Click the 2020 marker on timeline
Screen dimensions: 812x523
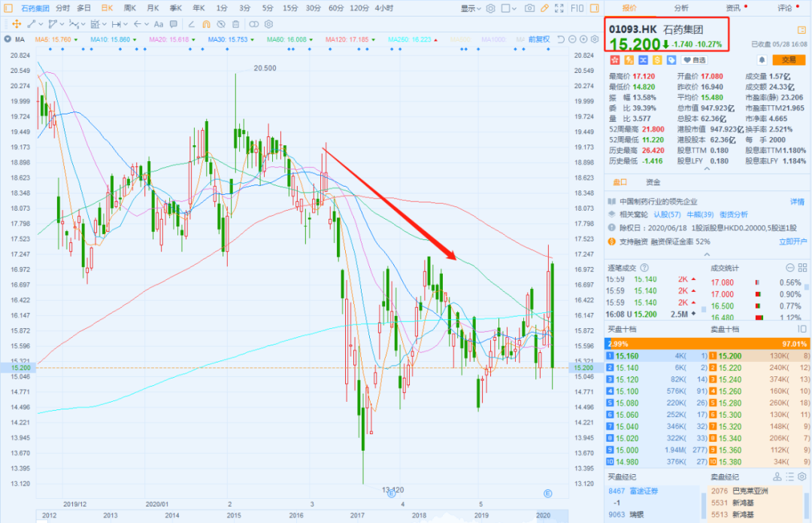click(544, 515)
